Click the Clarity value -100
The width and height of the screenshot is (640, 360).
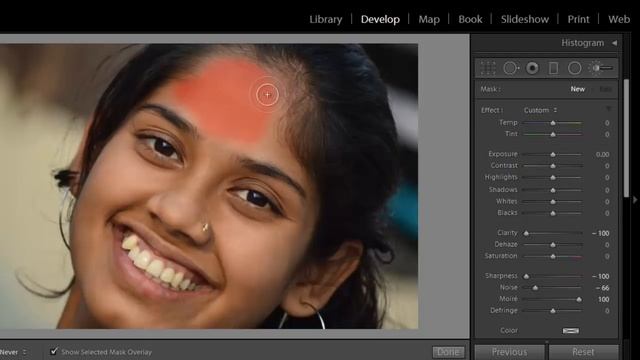point(601,233)
